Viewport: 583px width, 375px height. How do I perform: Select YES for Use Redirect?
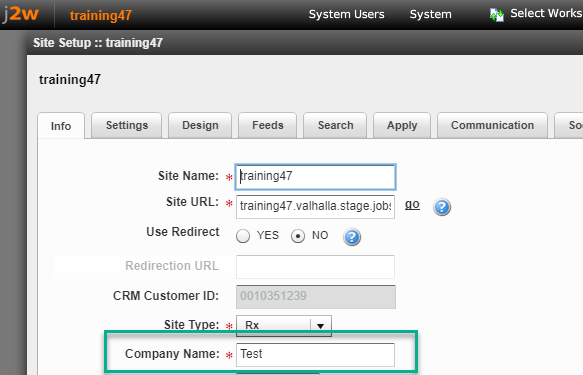click(x=243, y=236)
